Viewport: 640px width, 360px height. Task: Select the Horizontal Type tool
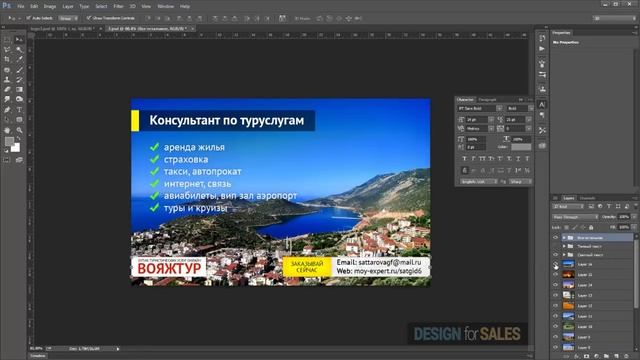(x=19, y=110)
